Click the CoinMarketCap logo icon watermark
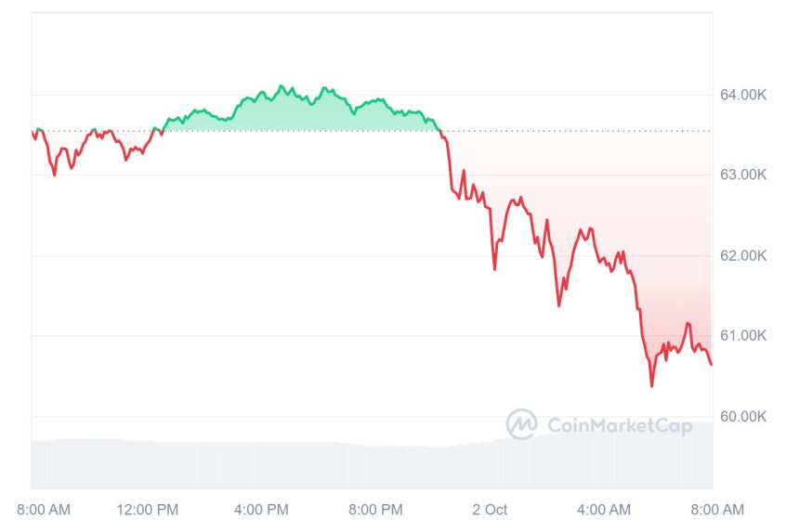 coord(521,424)
